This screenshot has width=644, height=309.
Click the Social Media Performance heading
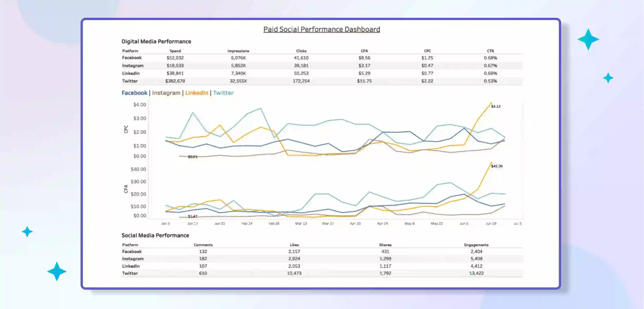point(155,235)
